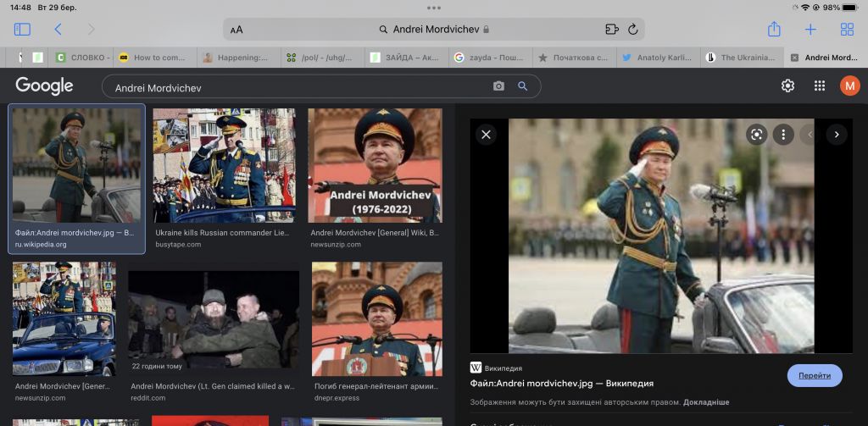Activate Google Lens on the preview image
Image resolution: width=868 pixels, height=426 pixels.
point(757,135)
